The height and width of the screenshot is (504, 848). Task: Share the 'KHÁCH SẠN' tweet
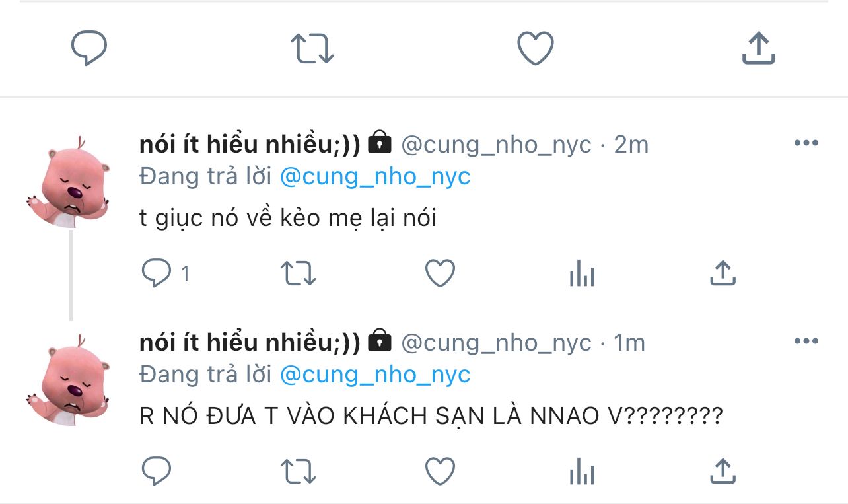pos(723,471)
